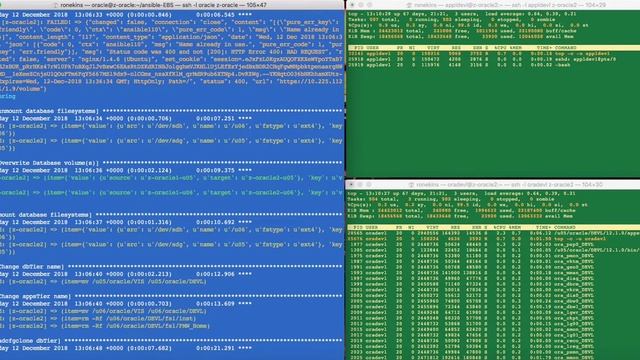Click the 'top -c -u oradevl' process row
The width and height of the screenshot is (640, 360).
click(477, 239)
